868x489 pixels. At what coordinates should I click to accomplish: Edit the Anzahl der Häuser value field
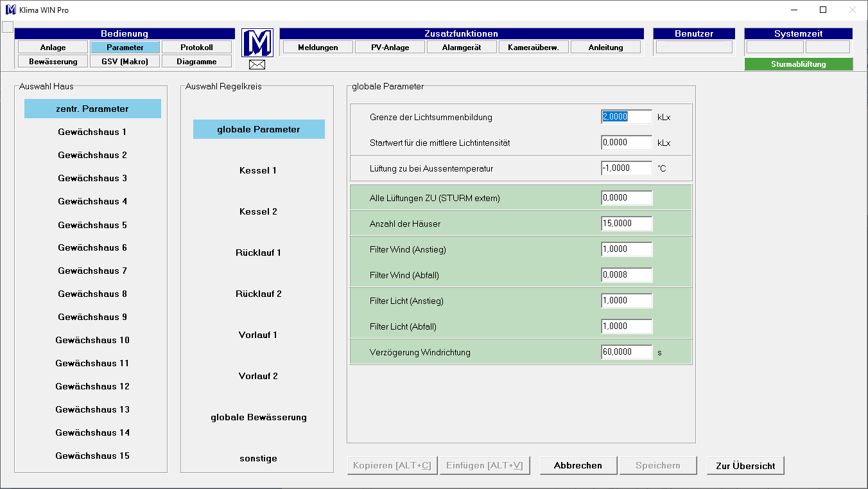[x=626, y=223]
